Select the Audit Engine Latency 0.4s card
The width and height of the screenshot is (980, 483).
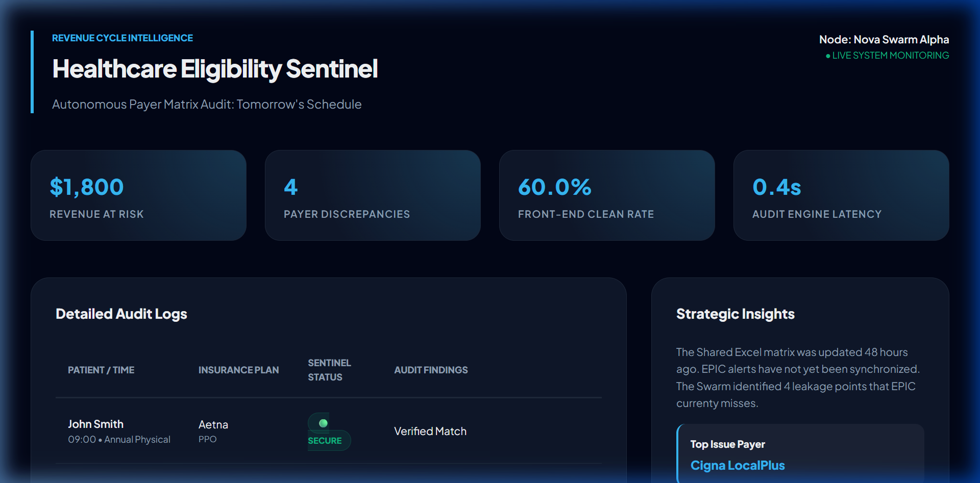click(x=841, y=195)
